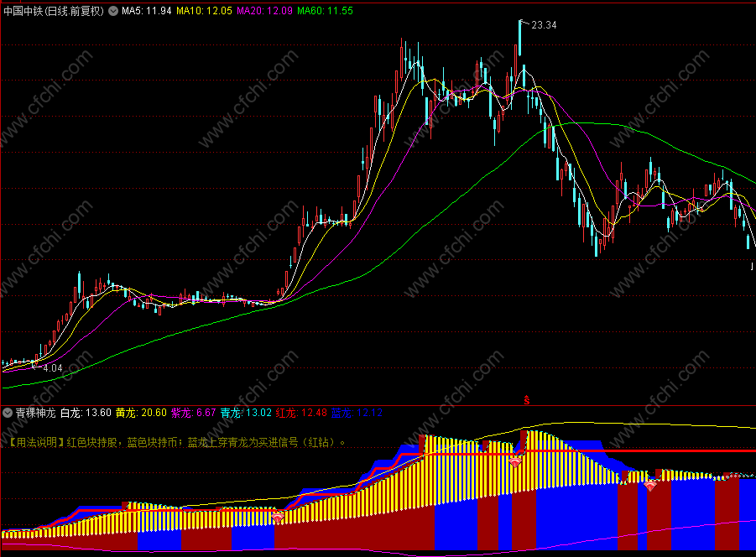The image size is (756, 557).
Task: Click the last red diamond buy signal
Action: click(x=650, y=487)
